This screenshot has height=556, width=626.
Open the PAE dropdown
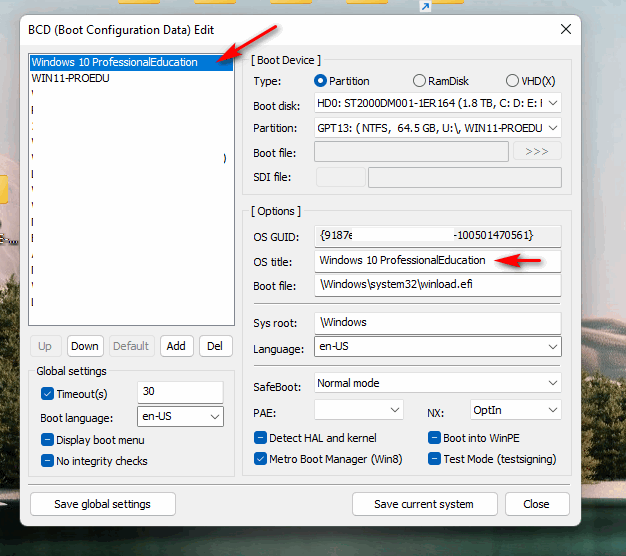click(359, 410)
